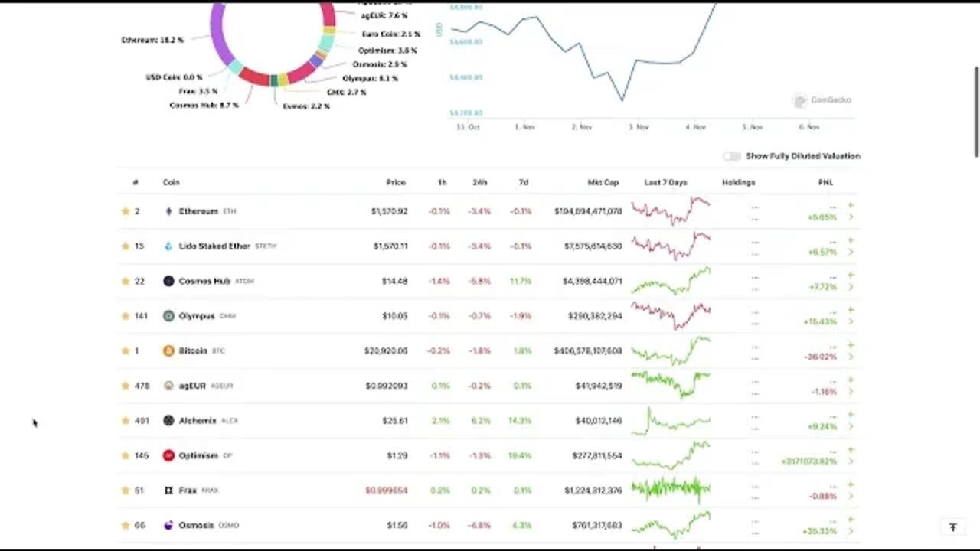Expand Ethereum transactions with the chevron

(x=851, y=217)
